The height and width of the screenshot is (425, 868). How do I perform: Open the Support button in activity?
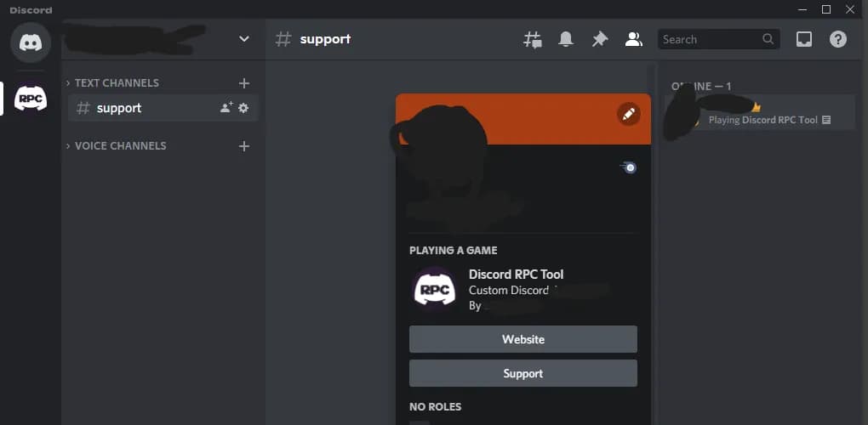tap(523, 373)
